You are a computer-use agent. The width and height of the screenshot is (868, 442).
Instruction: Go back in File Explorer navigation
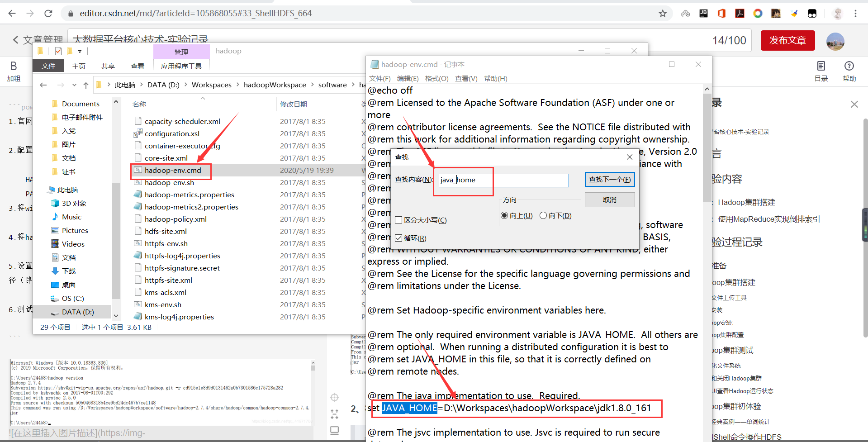43,85
